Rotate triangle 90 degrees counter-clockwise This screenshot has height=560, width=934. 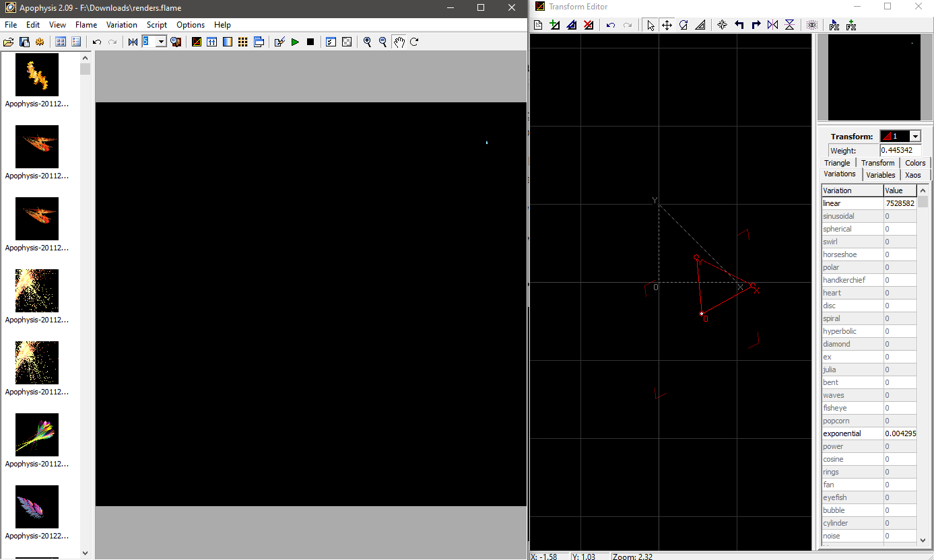click(x=739, y=25)
